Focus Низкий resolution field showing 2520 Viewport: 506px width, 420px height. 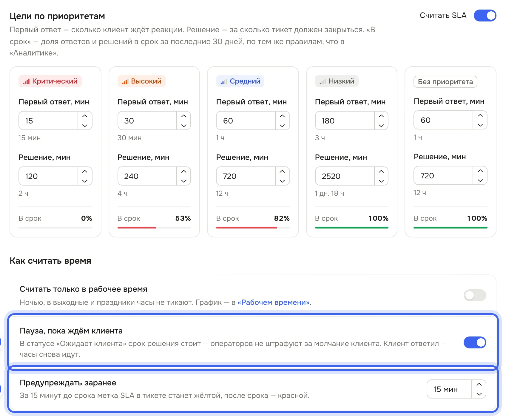pyautogui.click(x=345, y=176)
